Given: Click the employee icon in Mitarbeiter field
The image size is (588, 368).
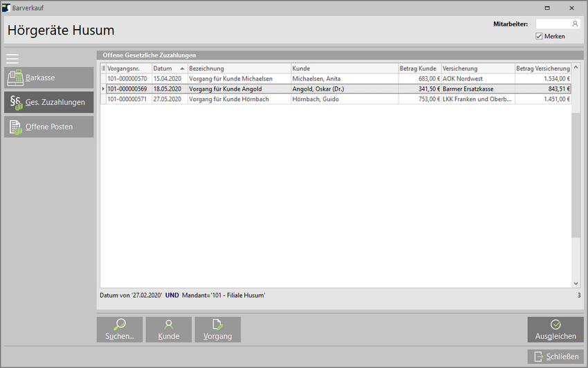Looking at the screenshot, I should tap(575, 24).
